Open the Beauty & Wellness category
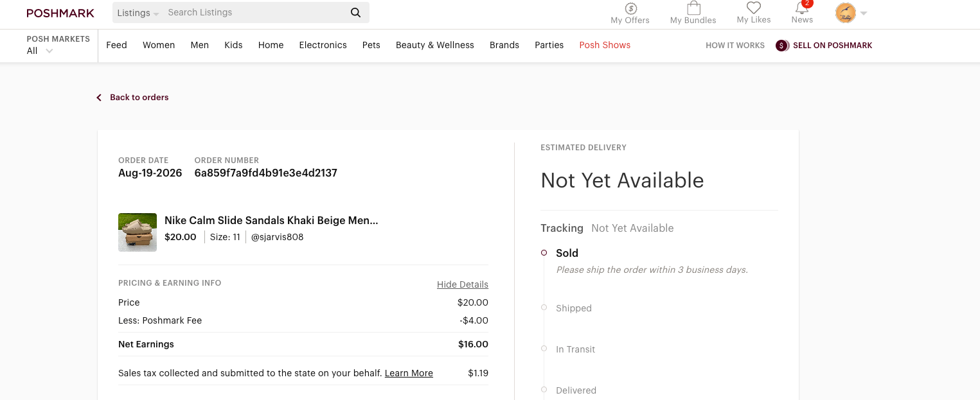This screenshot has height=400, width=980. (x=435, y=45)
